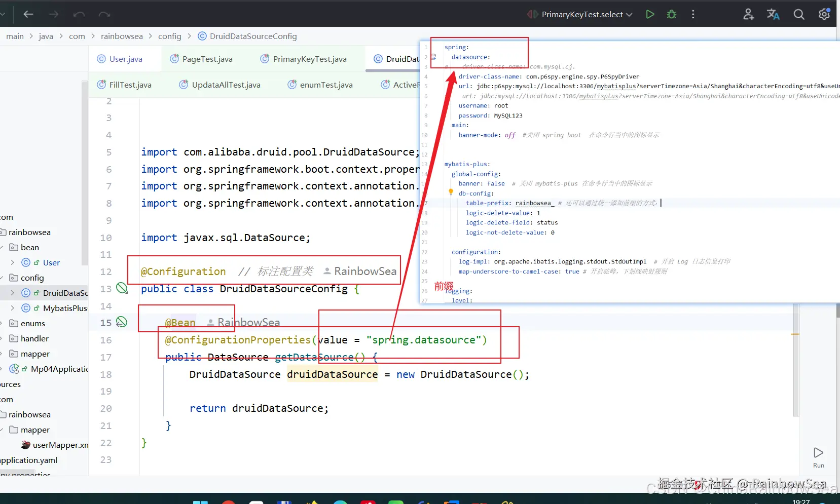Click the 'com' breadcrumb
Screen dimensions: 840x504
coord(77,36)
